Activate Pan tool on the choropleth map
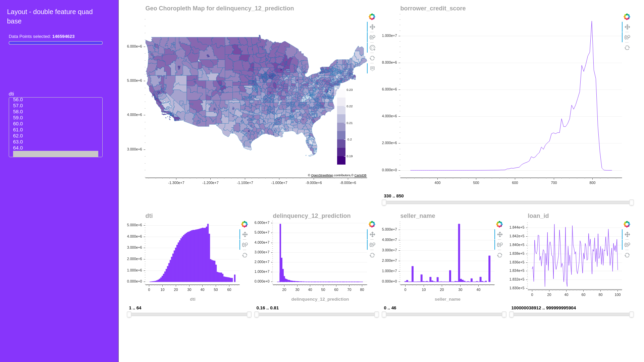 (x=372, y=27)
